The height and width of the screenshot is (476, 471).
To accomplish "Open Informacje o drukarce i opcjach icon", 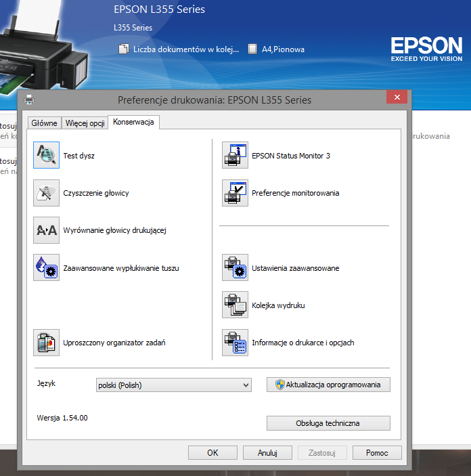I will [x=235, y=343].
